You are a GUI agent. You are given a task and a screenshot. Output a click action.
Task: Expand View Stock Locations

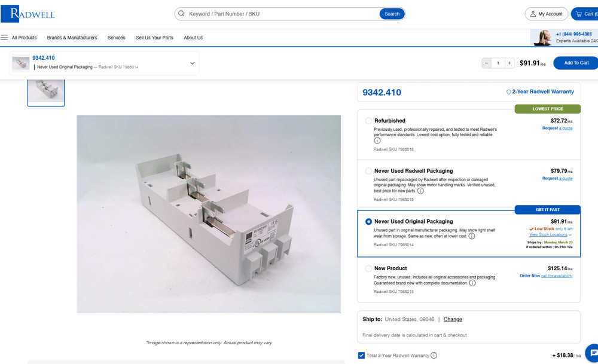coord(550,235)
